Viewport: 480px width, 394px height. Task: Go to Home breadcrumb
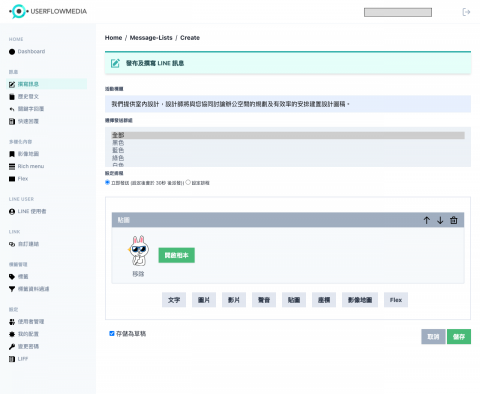(x=113, y=38)
